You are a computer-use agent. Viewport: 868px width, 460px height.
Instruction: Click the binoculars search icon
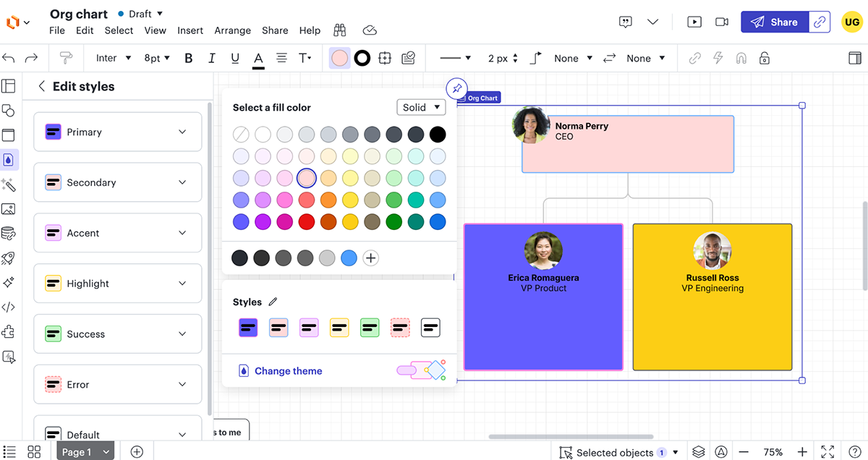click(x=340, y=30)
